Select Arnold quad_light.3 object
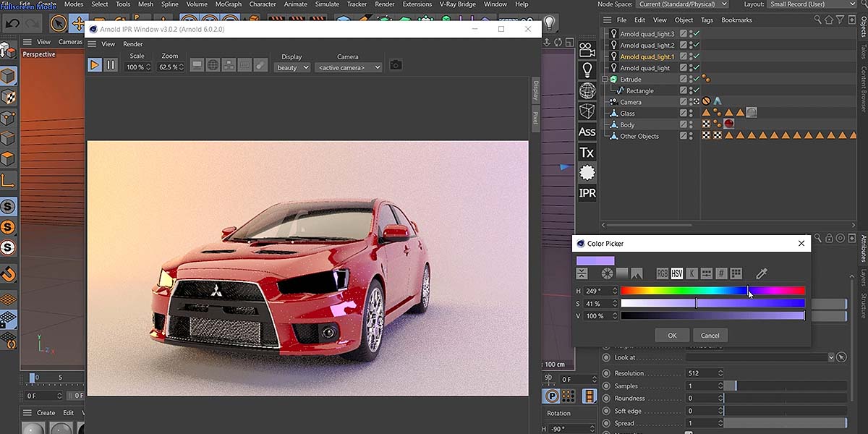Viewport: 868px width, 434px height. (647, 34)
